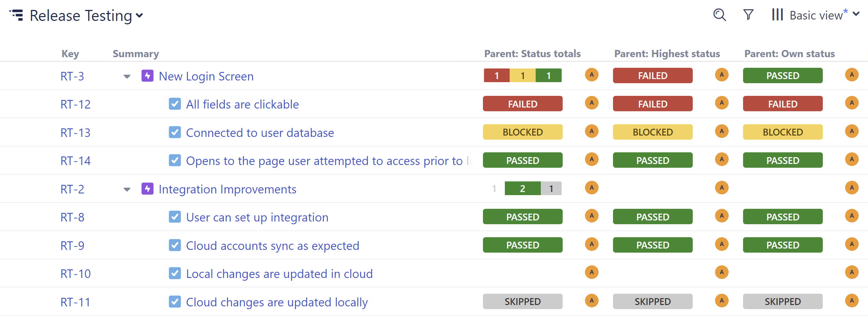The image size is (868, 318).
Task: Click the epic icon for Integration Improvements
Action: [x=148, y=189]
